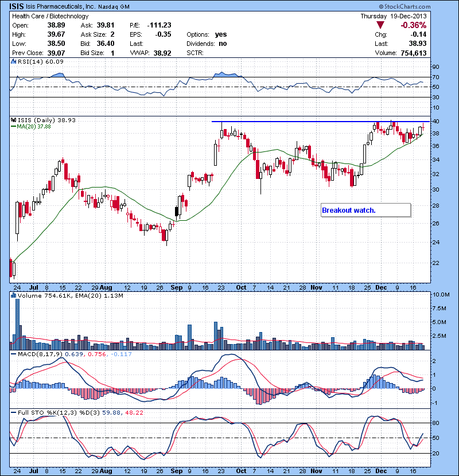Click the tallest volume bar in late June

17,324
